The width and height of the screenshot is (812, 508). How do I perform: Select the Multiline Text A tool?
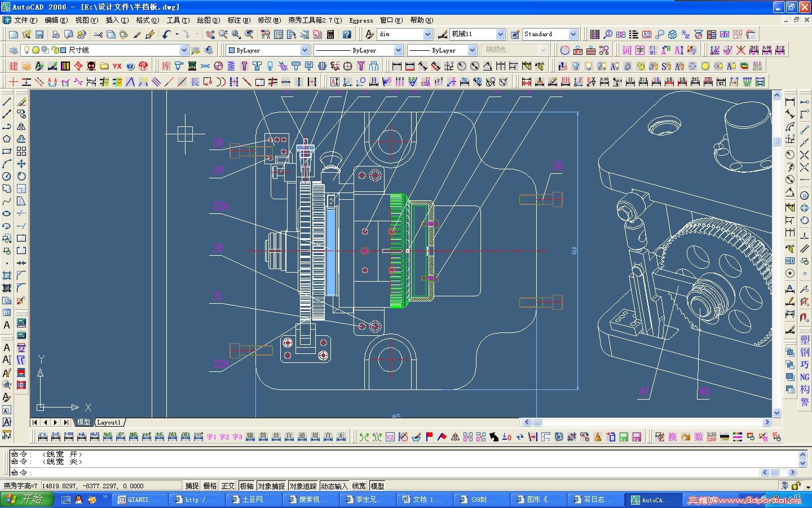click(x=7, y=325)
